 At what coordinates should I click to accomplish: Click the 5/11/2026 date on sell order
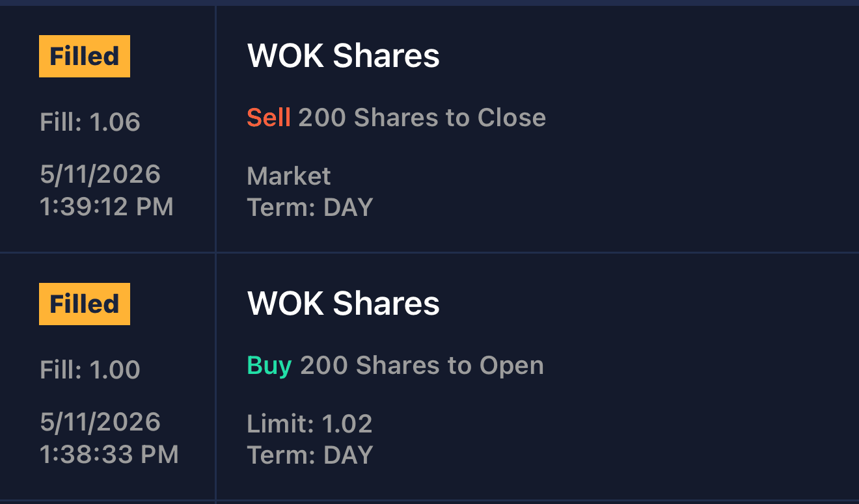click(100, 174)
